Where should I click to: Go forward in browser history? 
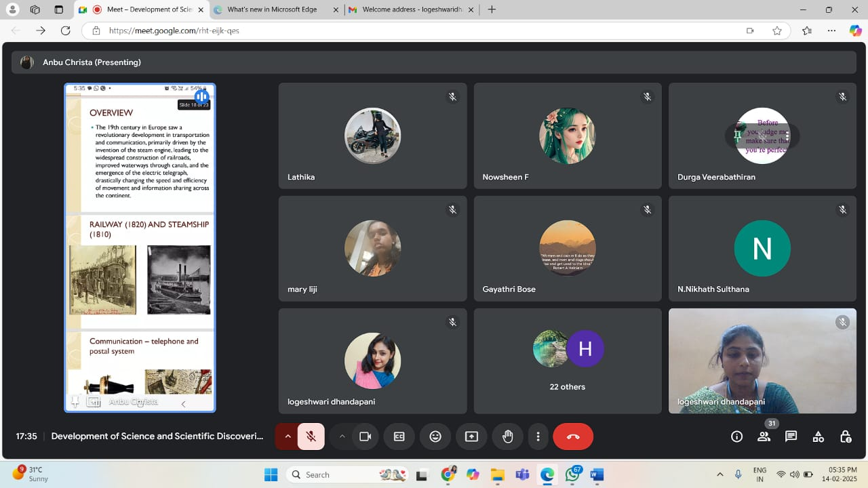[x=41, y=30]
